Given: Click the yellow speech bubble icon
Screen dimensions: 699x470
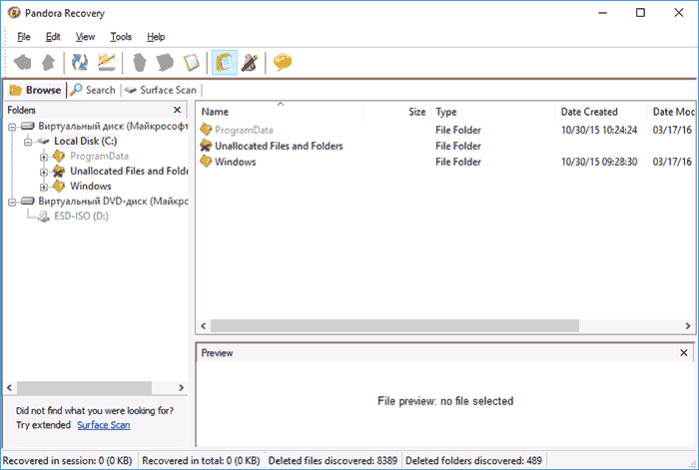Looking at the screenshot, I should coord(282,62).
